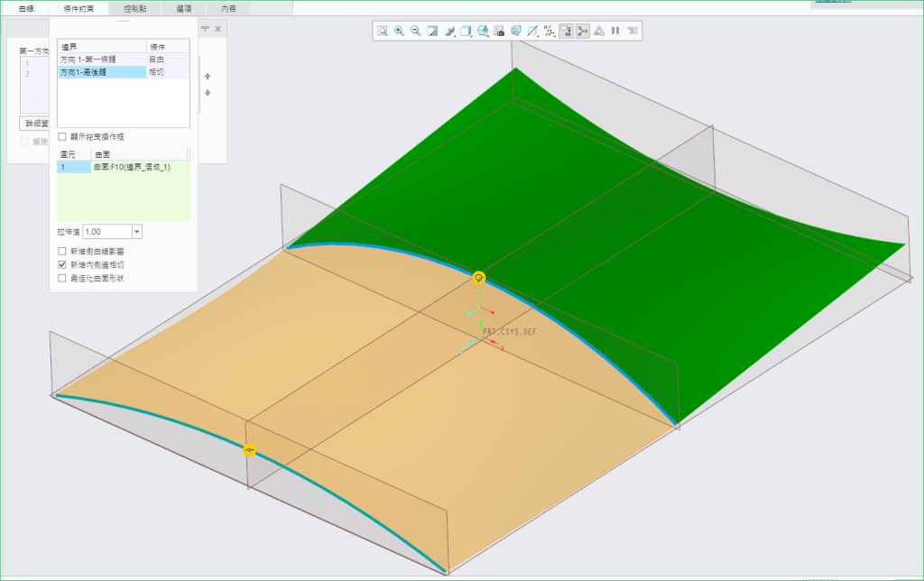This screenshot has width=924, height=581.
Task: Click the Repaint screen icon
Action: pos(432,31)
